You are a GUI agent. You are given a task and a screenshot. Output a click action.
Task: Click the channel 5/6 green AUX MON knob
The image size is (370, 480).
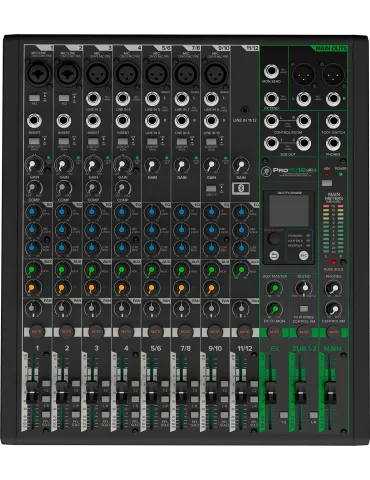point(152,270)
